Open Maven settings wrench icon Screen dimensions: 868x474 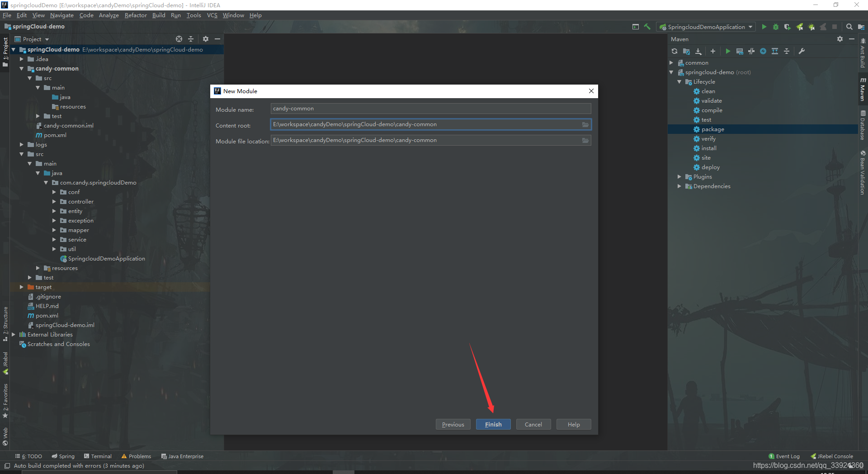point(802,51)
